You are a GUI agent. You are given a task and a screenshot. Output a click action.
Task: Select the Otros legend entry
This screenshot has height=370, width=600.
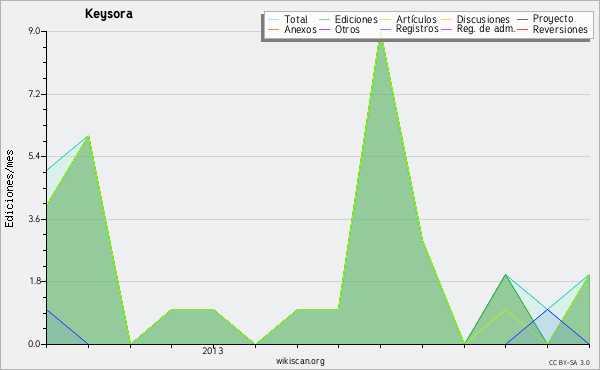[x=339, y=29]
